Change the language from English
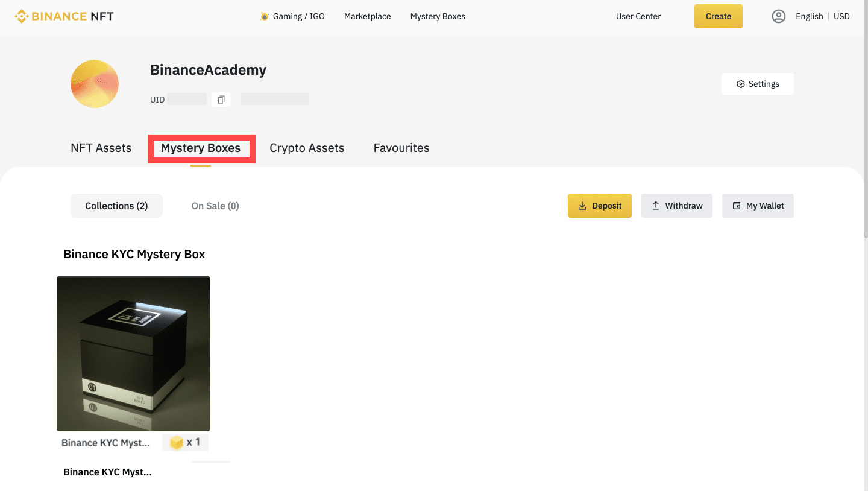 coord(809,16)
